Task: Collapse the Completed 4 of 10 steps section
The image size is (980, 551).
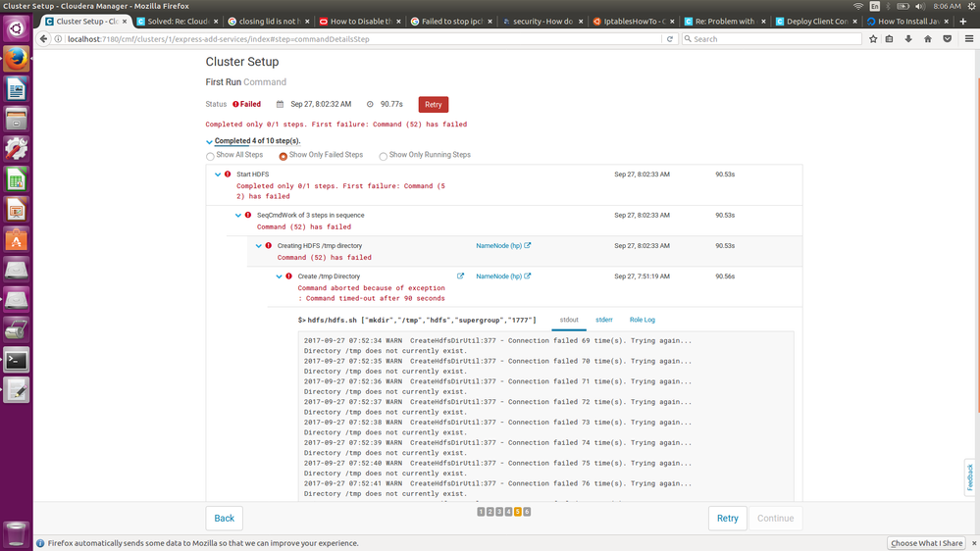Action: coord(209,142)
